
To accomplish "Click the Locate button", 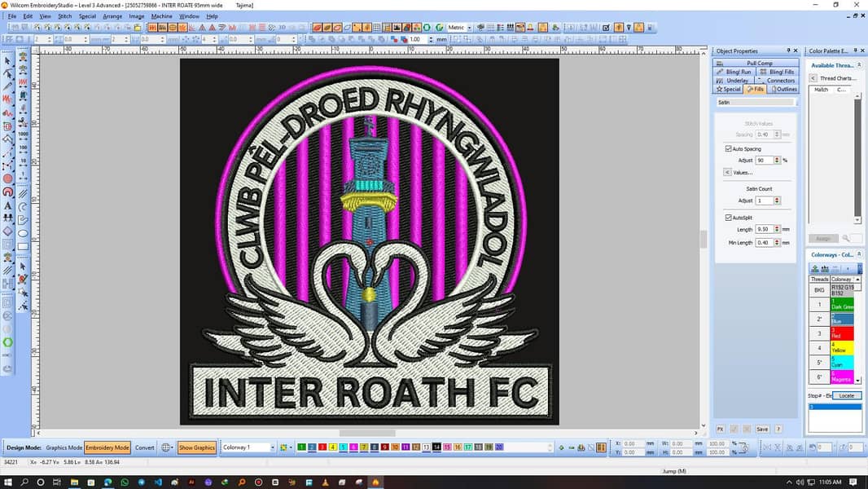I will pos(846,396).
